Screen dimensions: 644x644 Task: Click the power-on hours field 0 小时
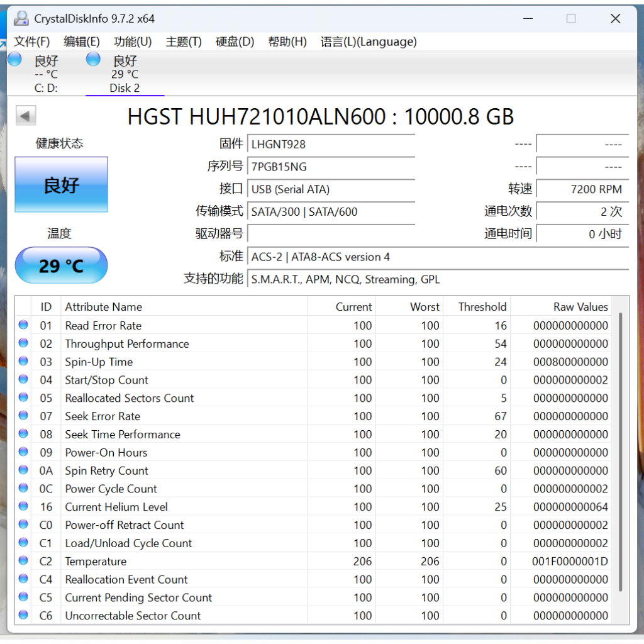[582, 234]
